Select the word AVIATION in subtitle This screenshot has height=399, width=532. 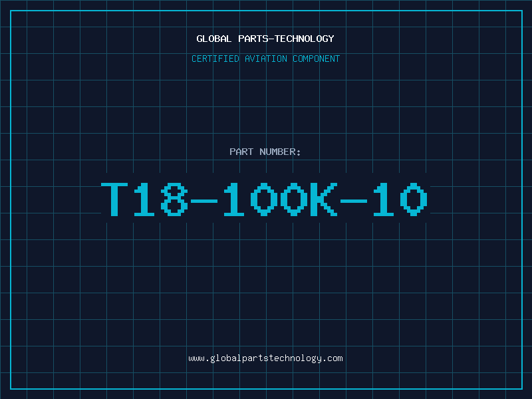click(x=266, y=59)
